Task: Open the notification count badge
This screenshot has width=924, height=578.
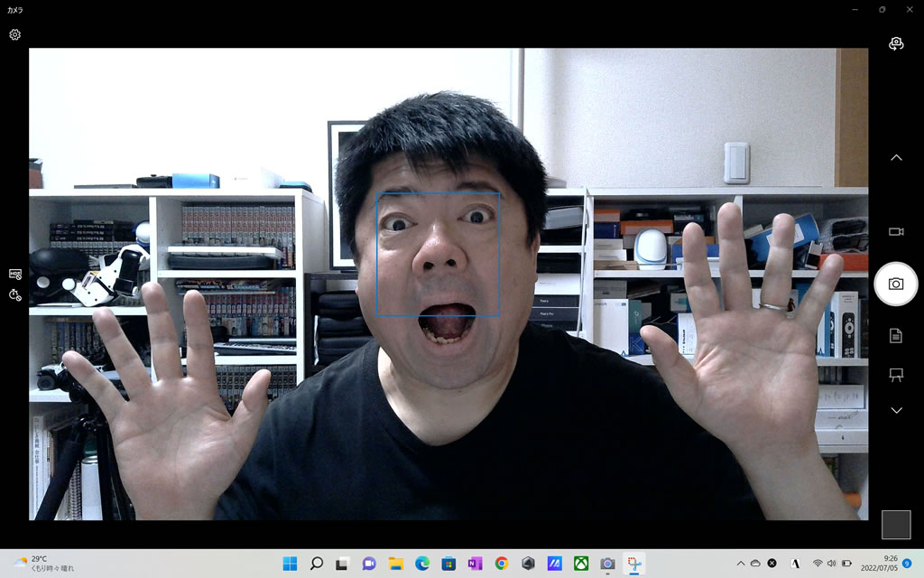Action: (907, 564)
